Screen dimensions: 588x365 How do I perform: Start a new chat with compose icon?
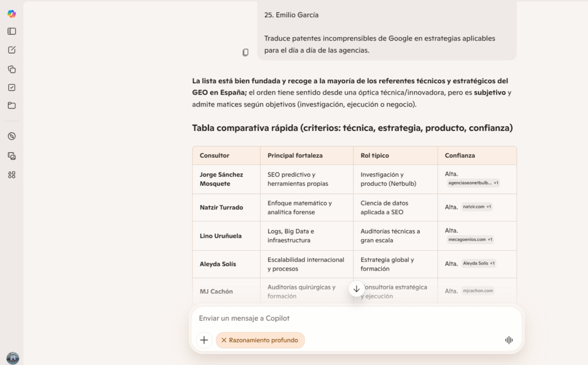coord(11,50)
